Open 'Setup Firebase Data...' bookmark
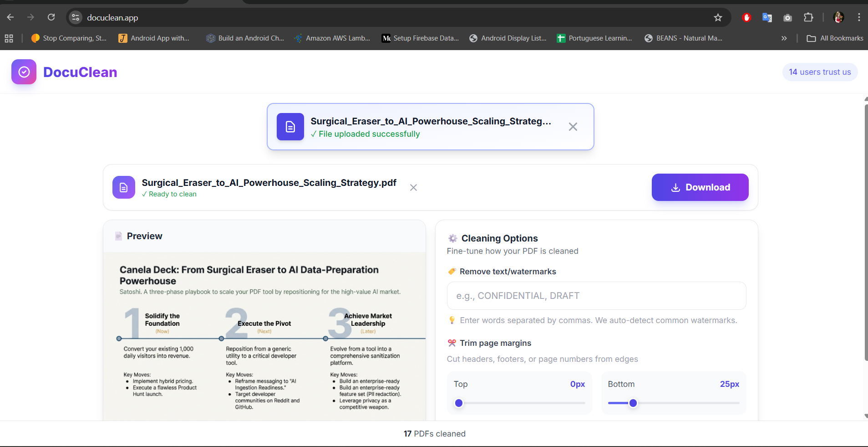The image size is (868, 447). [x=420, y=38]
